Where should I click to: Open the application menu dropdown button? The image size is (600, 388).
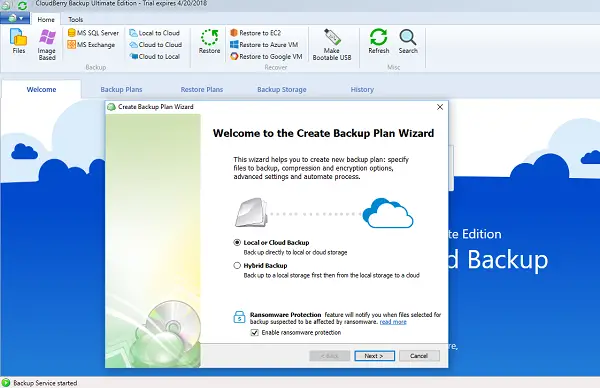pyautogui.click(x=15, y=18)
